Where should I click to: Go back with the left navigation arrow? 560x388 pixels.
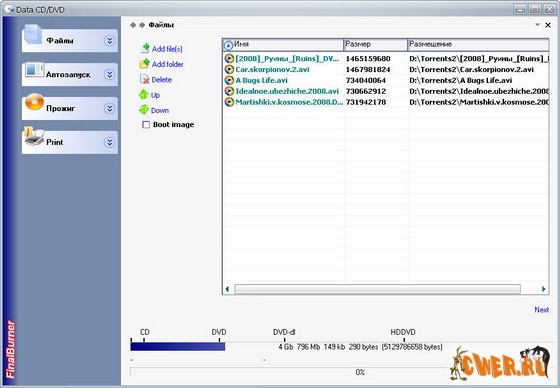click(x=133, y=25)
